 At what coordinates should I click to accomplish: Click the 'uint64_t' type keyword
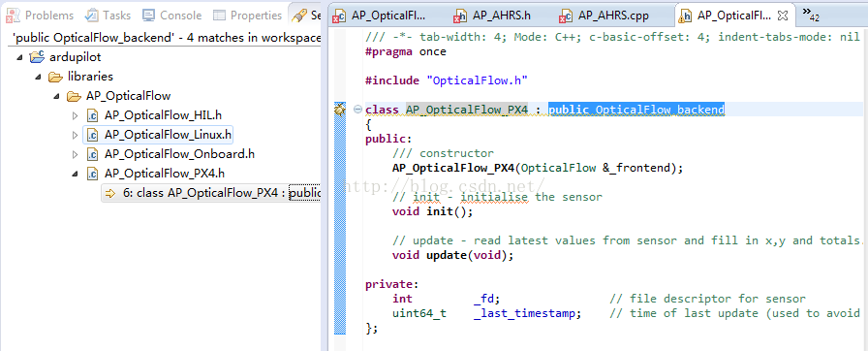click(x=419, y=313)
